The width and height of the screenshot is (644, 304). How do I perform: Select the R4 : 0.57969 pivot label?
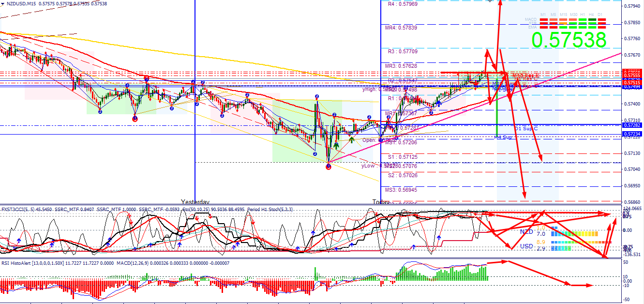403,4
